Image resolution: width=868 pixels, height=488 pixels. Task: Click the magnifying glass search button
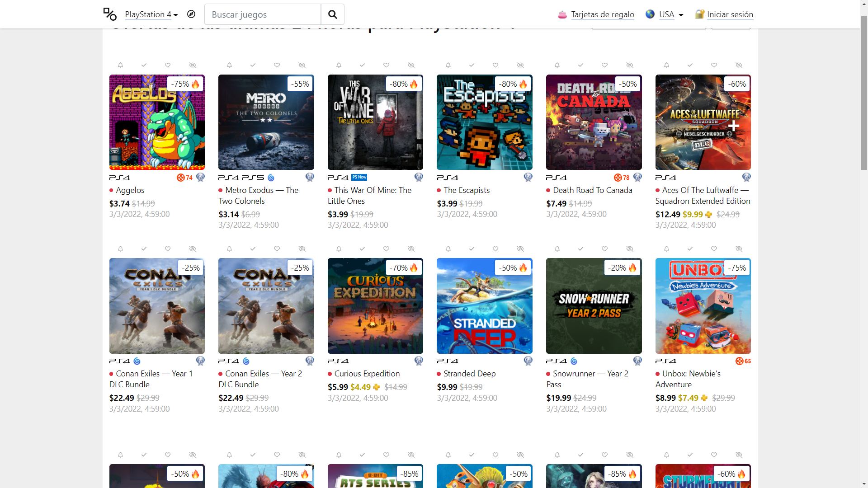(332, 14)
